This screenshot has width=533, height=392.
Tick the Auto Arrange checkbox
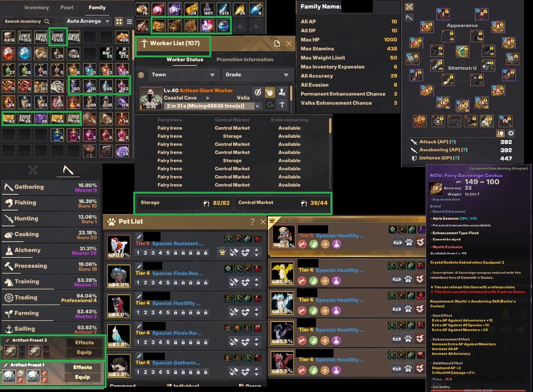[61, 21]
